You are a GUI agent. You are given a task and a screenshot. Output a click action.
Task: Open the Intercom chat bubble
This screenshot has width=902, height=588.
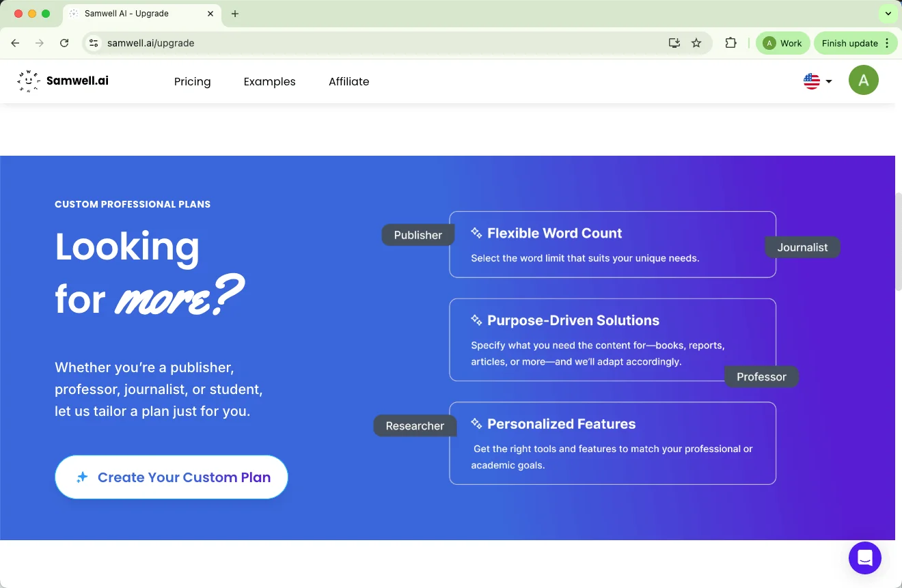click(x=864, y=558)
